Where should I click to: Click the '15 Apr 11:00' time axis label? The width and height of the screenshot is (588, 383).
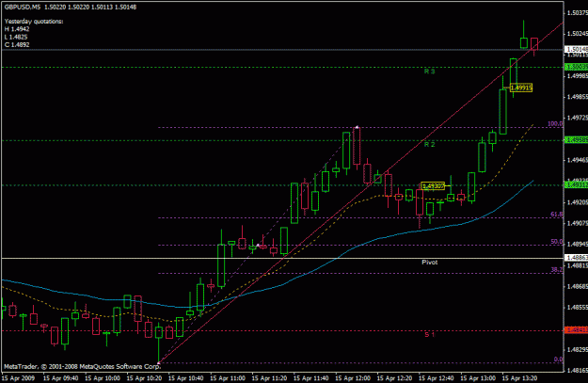(228, 378)
